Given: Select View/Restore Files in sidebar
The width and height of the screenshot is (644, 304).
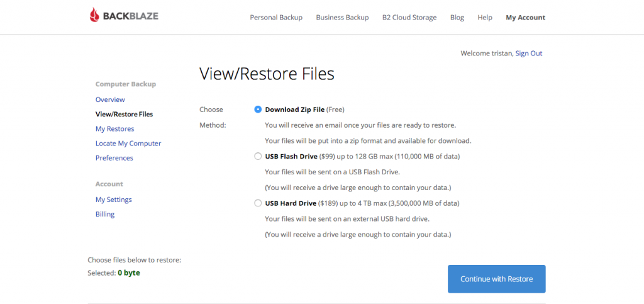Looking at the screenshot, I should 124,114.
